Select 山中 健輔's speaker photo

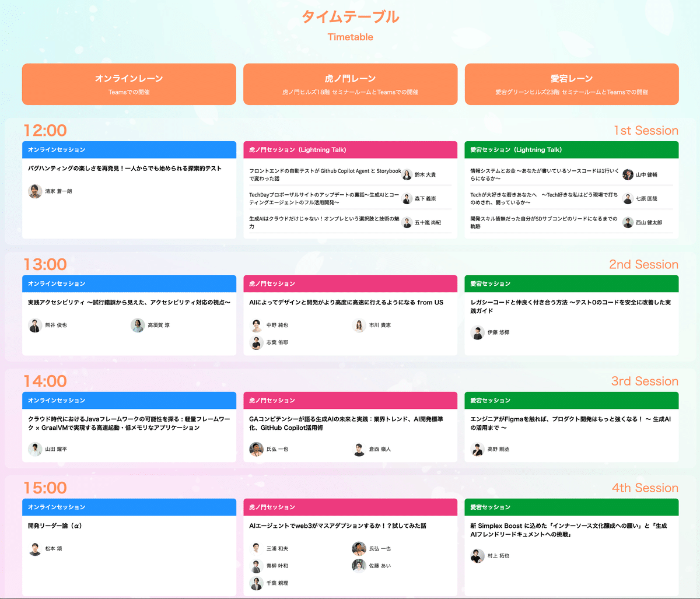click(627, 174)
